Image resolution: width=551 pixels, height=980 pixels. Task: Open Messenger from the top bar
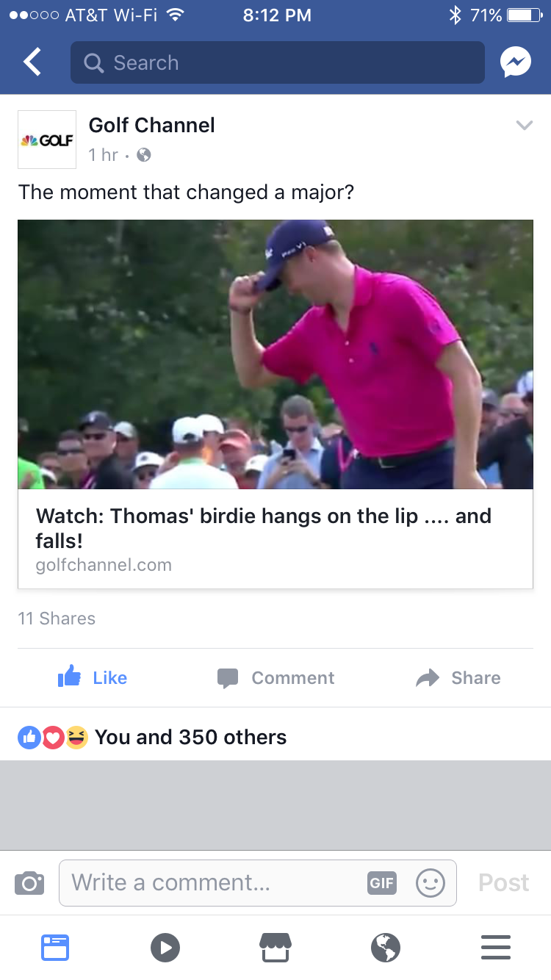pos(516,62)
